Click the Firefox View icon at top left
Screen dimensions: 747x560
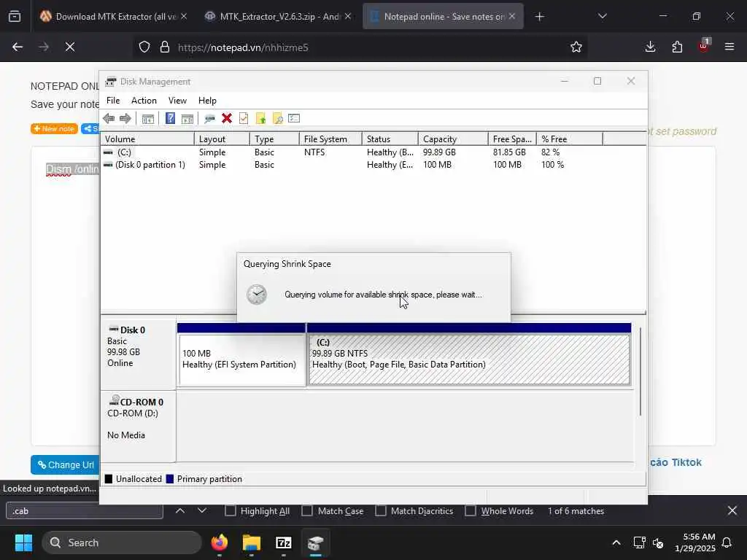click(15, 16)
